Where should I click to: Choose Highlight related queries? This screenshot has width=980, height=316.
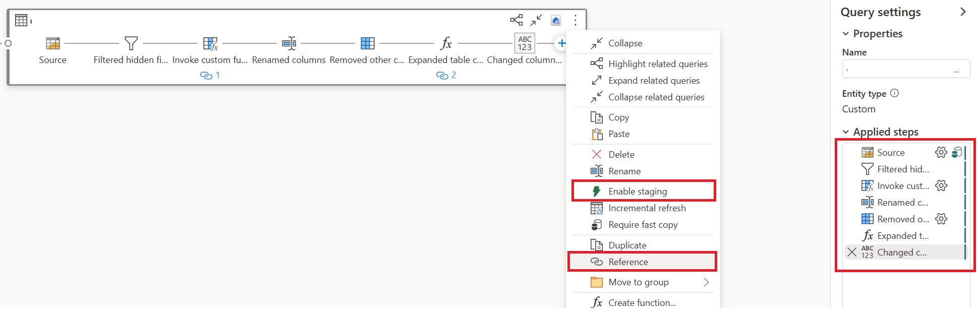pos(643,64)
